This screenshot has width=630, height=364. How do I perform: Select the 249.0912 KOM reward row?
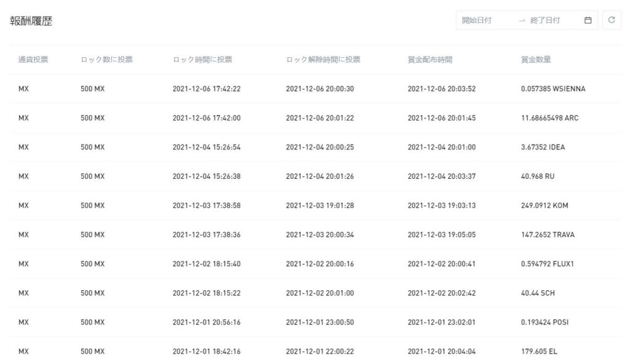click(544, 206)
